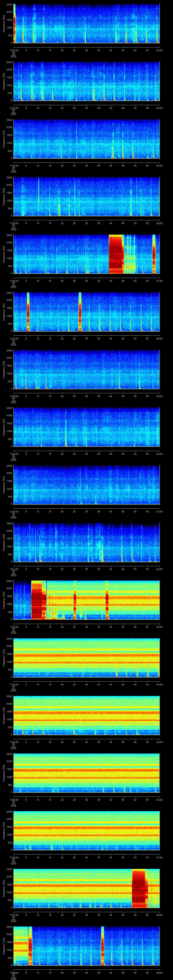
Task: Click the Frequency (Hz) axis label of the 7:22:00 panel
Action: 4,24
